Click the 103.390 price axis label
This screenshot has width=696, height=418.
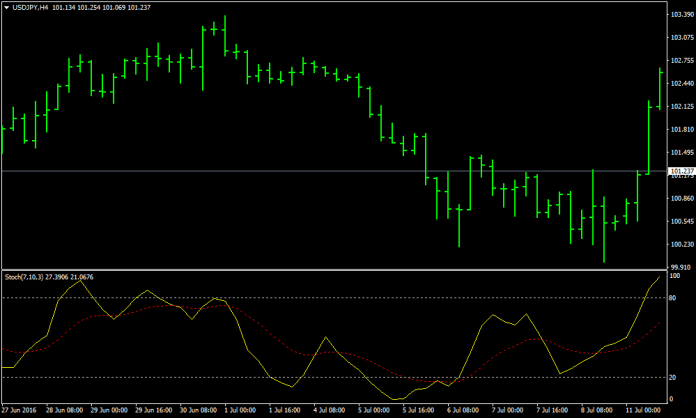click(681, 14)
